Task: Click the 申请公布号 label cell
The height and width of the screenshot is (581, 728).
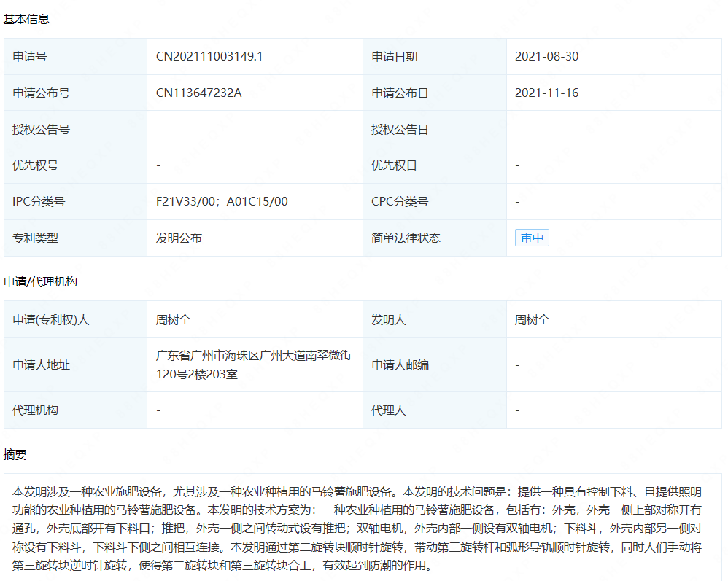Action: coord(76,93)
